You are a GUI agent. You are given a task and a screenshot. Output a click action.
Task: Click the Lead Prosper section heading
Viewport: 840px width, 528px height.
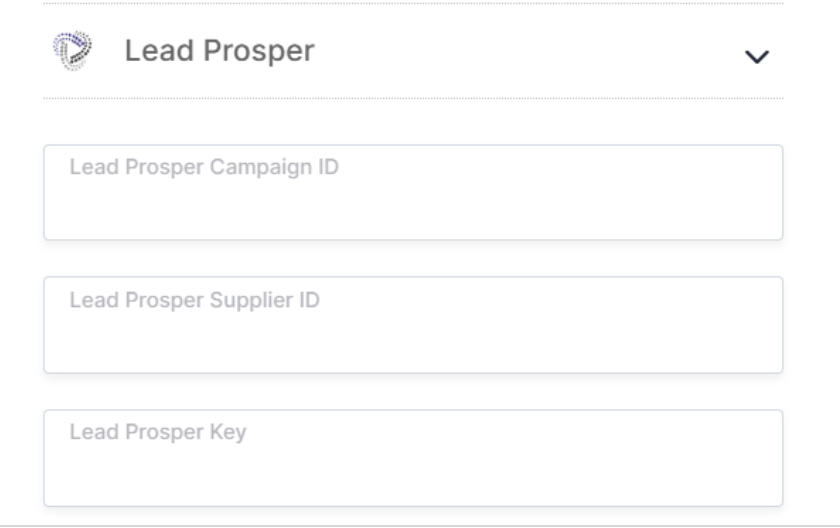pos(219,52)
